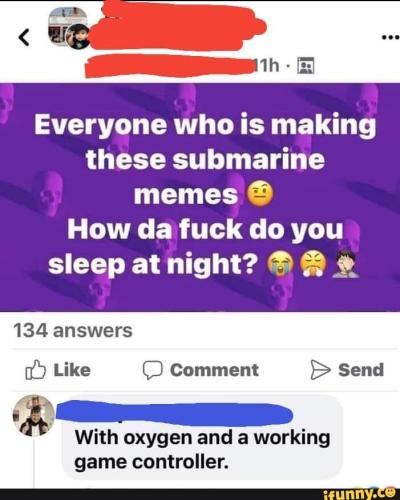The height and width of the screenshot is (500, 400).
Task: Click the Send button label
Action: pyautogui.click(x=361, y=370)
